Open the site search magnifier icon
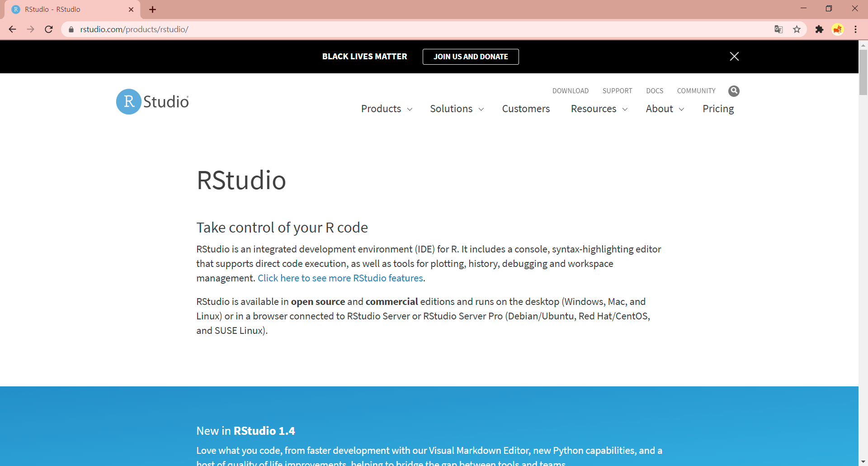Screen dimensions: 868x466 click(x=734, y=91)
